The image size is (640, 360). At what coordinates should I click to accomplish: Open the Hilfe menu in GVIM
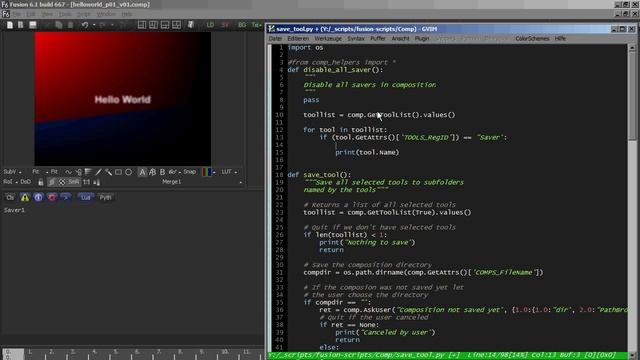pos(560,38)
